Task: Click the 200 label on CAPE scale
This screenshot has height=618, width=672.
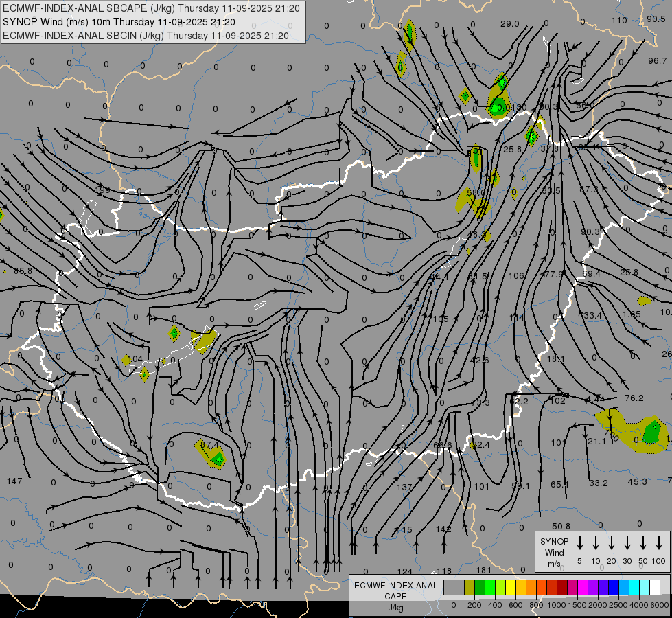Action: tap(474, 605)
